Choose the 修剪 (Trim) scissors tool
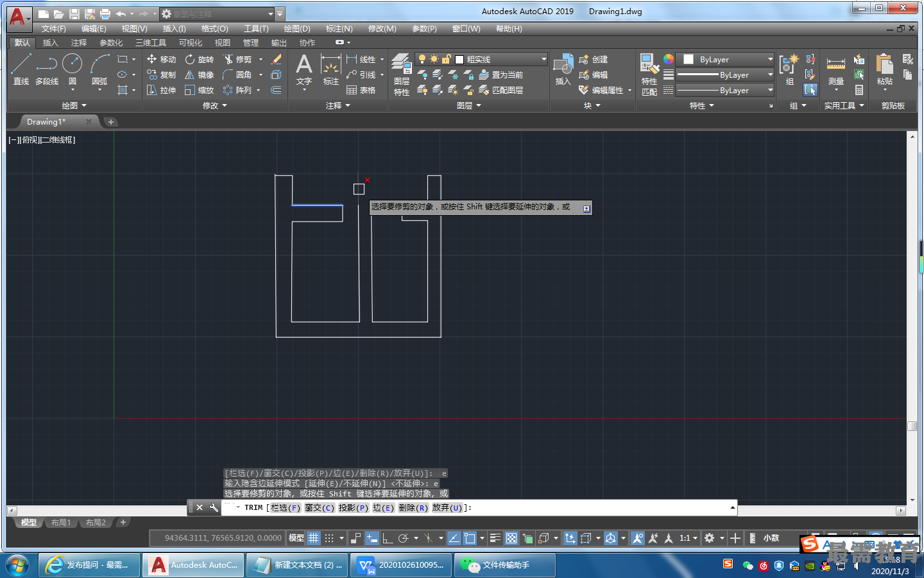 pos(237,59)
